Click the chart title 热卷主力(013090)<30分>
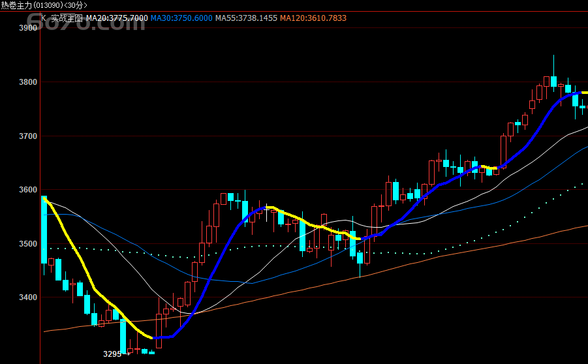 [44, 5]
